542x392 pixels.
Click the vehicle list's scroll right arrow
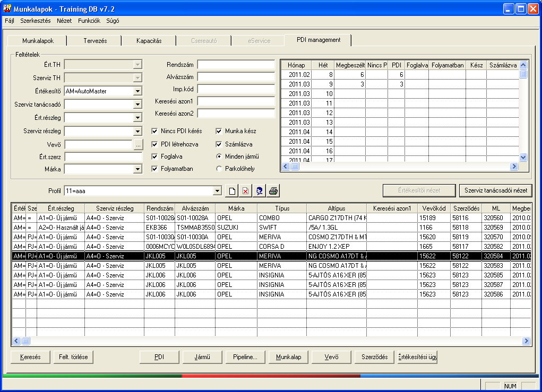pyautogui.click(x=526, y=341)
